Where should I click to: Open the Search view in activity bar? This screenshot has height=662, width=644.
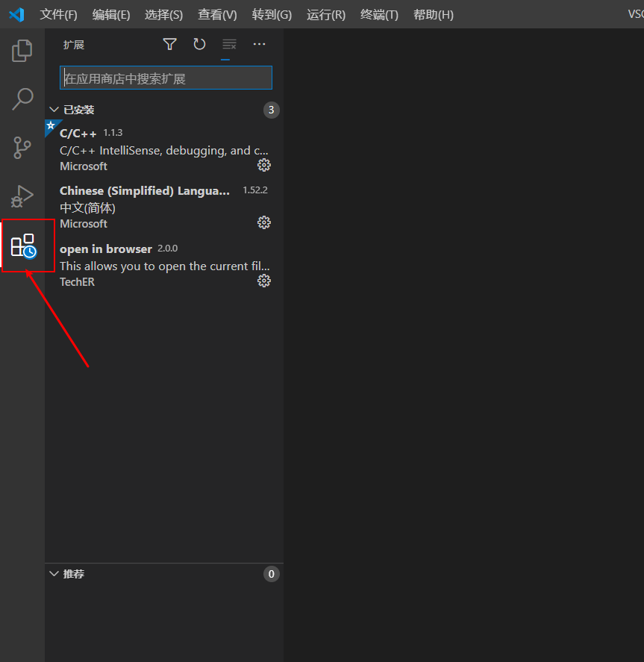[x=22, y=99]
